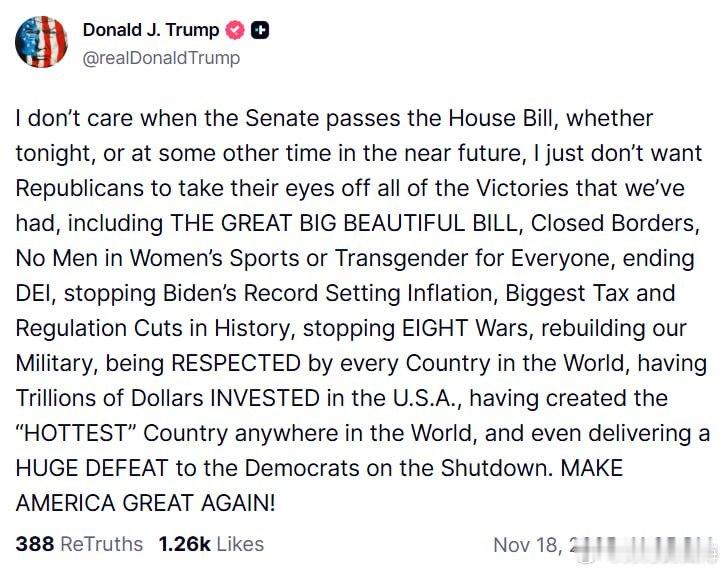Click the red verified checkmark badge
This screenshot has height=572, width=726.
[x=235, y=31]
